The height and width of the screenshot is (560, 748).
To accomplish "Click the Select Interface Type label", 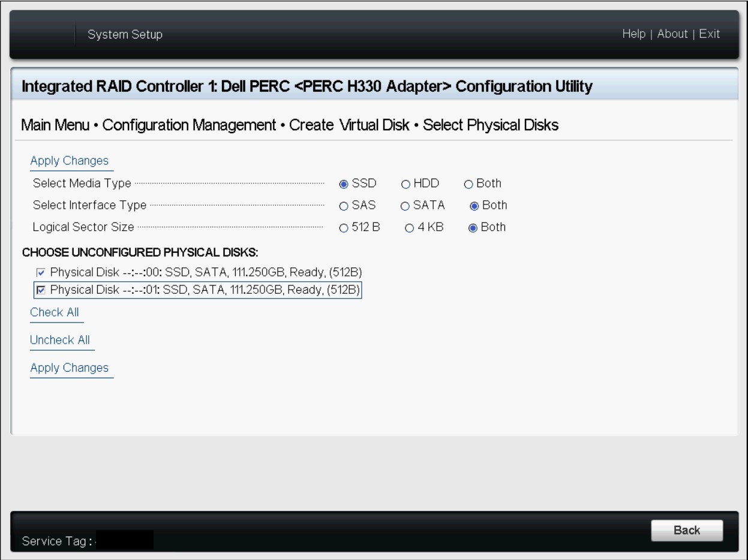I will [89, 206].
